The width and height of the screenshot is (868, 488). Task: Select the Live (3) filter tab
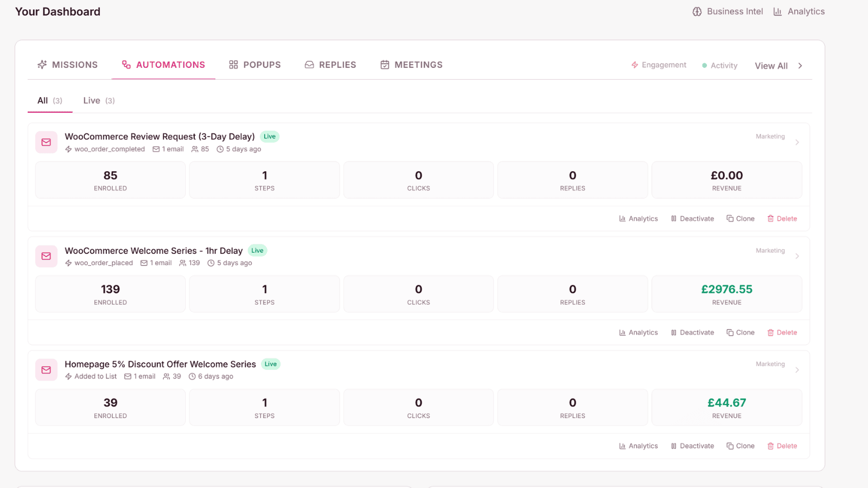pyautogui.click(x=99, y=100)
